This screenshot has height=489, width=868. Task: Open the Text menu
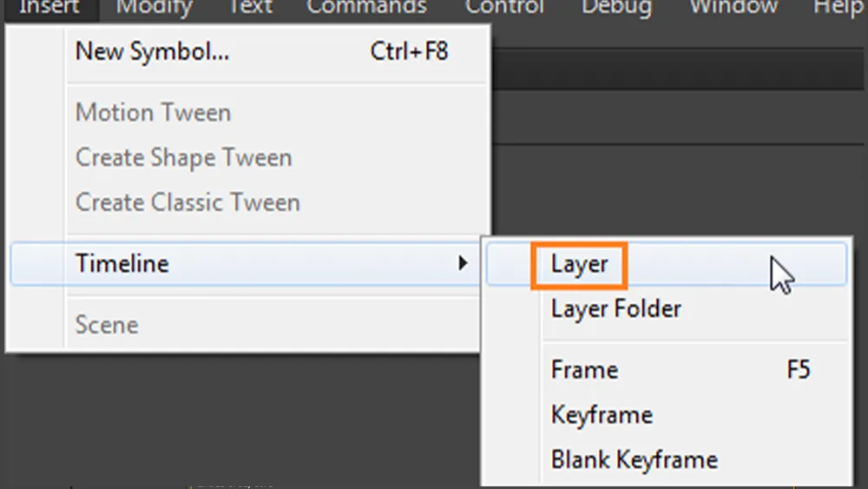(x=251, y=8)
